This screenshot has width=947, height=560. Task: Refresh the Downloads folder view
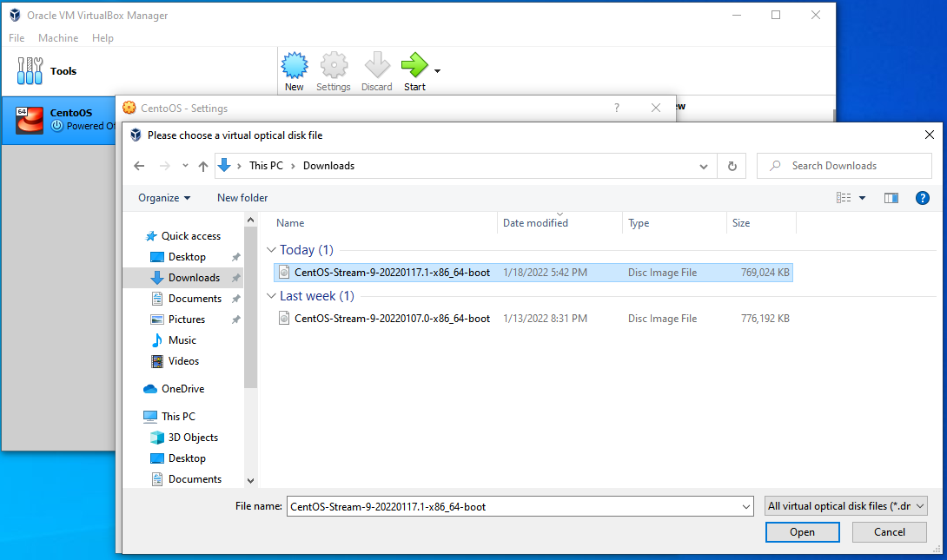pyautogui.click(x=732, y=166)
